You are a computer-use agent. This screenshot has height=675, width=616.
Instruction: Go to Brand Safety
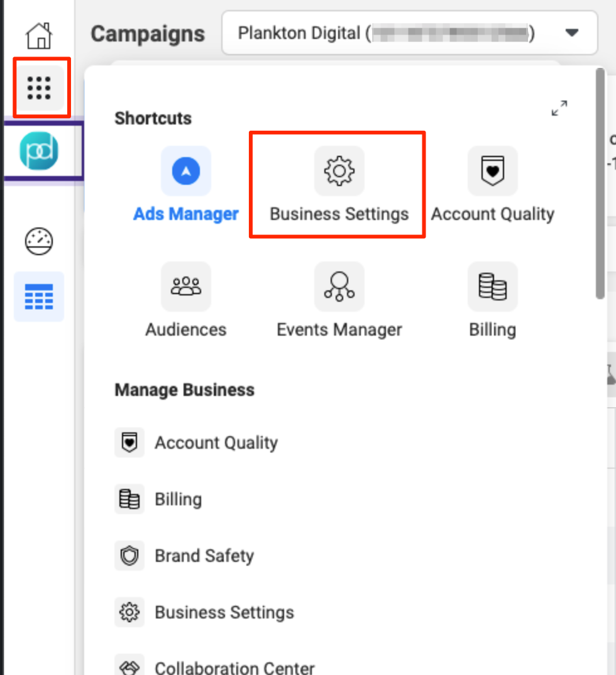[x=204, y=556]
